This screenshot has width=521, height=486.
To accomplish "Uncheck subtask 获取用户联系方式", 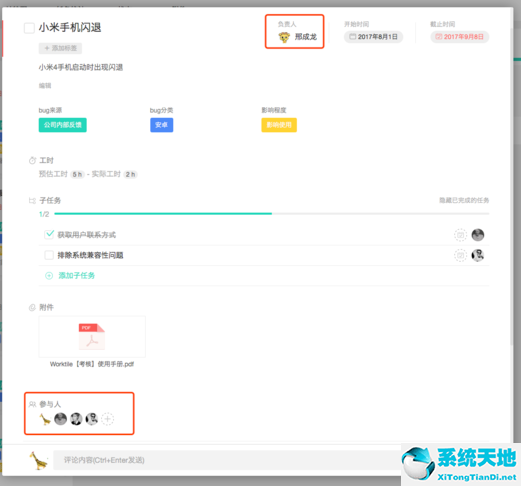I will point(49,235).
